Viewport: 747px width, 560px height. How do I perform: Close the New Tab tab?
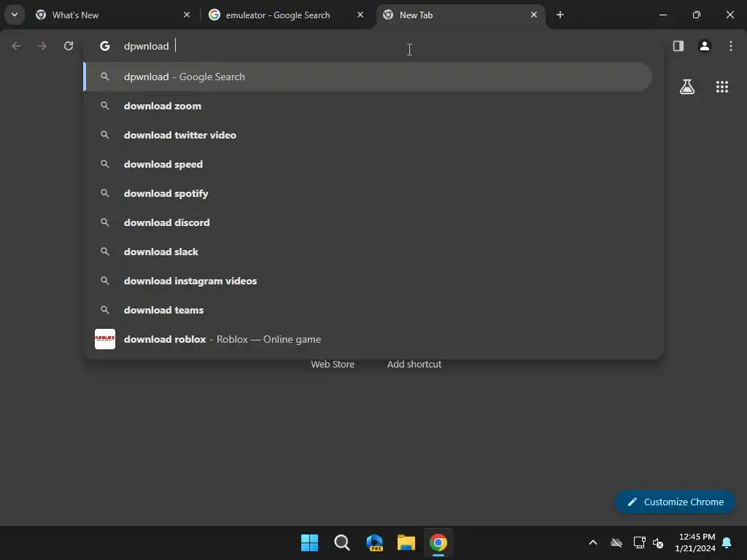pos(533,15)
